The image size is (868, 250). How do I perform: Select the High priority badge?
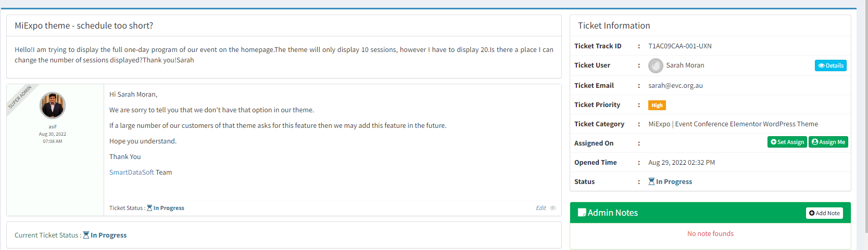pos(657,105)
